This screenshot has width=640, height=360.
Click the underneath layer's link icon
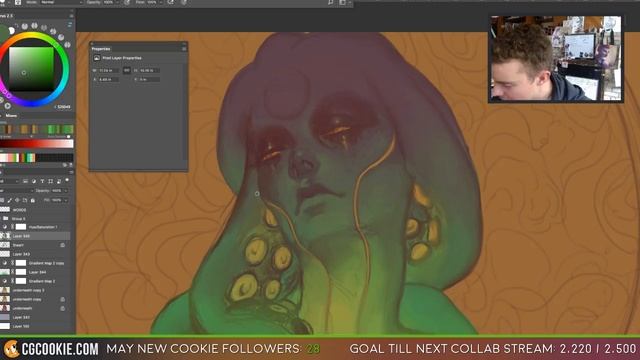(62, 308)
